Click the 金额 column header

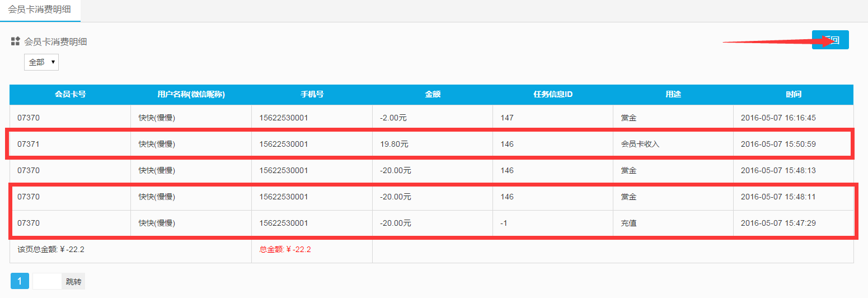pos(433,94)
